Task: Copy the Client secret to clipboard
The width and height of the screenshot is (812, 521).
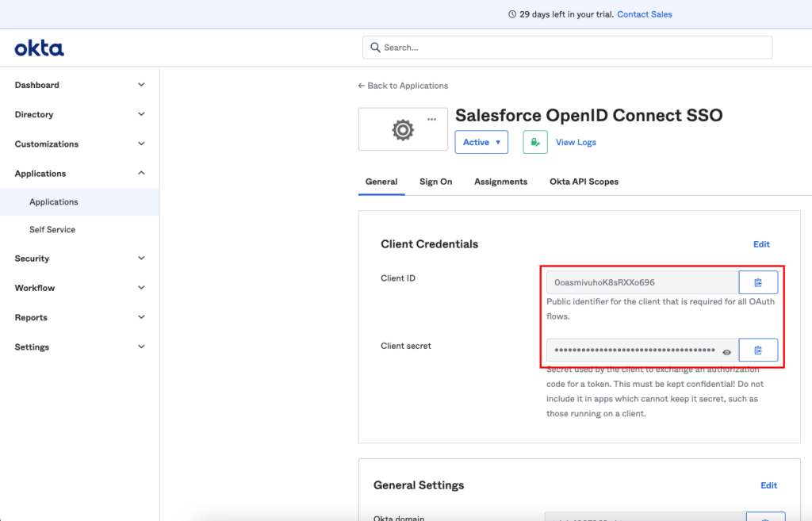Action: tap(758, 350)
